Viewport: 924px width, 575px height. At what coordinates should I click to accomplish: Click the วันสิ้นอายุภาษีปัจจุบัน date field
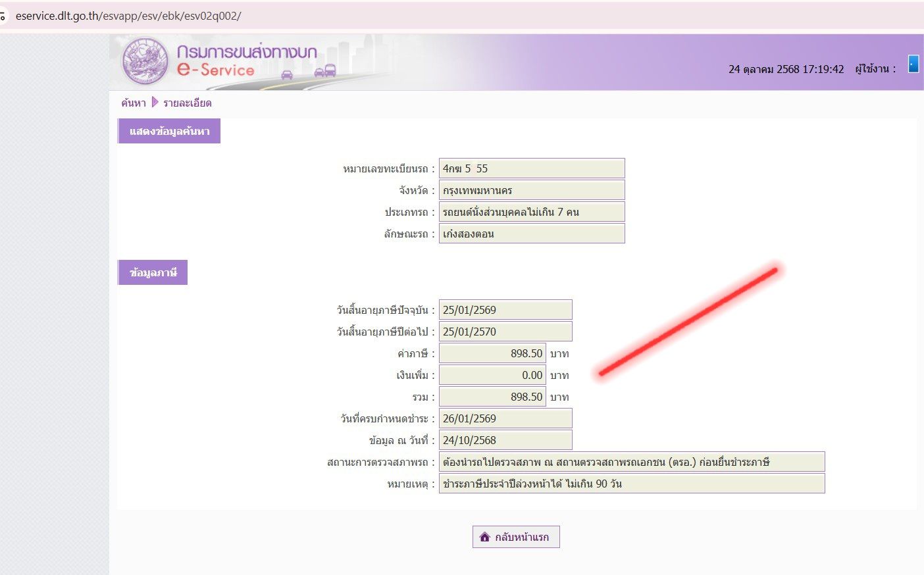505,310
